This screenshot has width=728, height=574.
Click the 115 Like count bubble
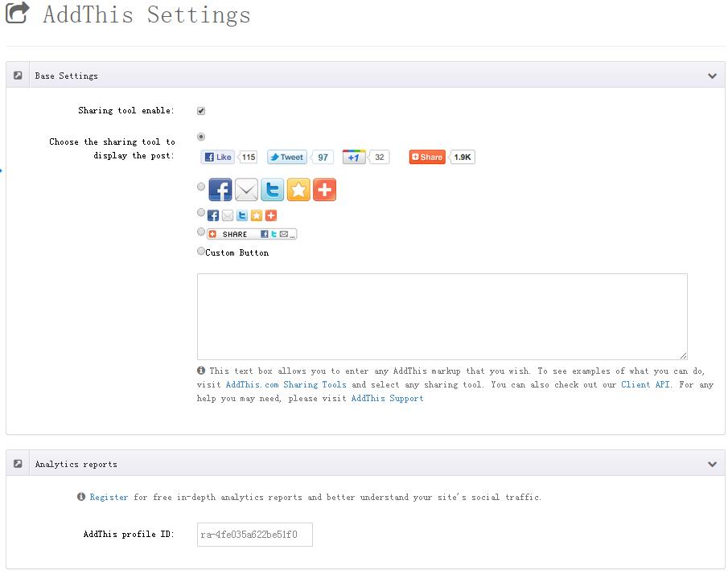pyautogui.click(x=249, y=158)
